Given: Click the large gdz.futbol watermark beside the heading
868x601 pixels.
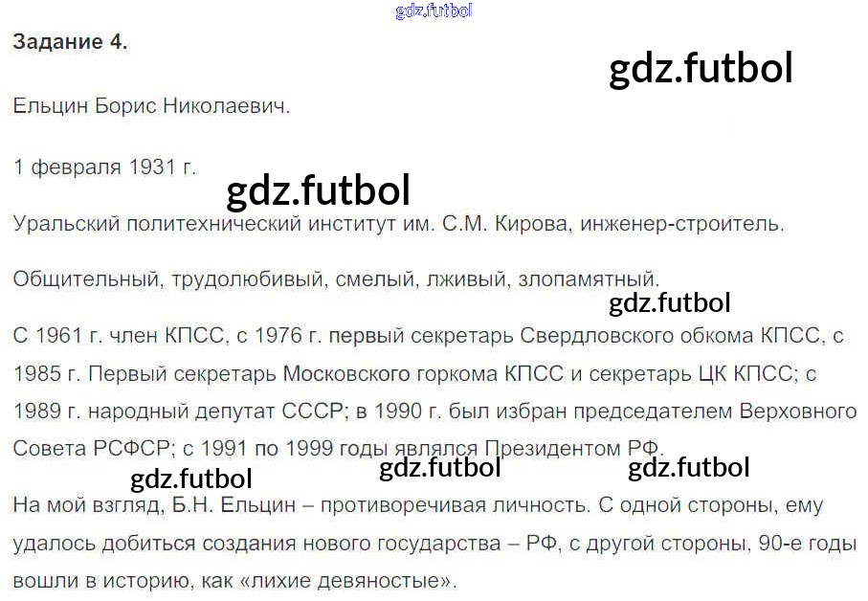Looking at the screenshot, I should (x=701, y=68).
